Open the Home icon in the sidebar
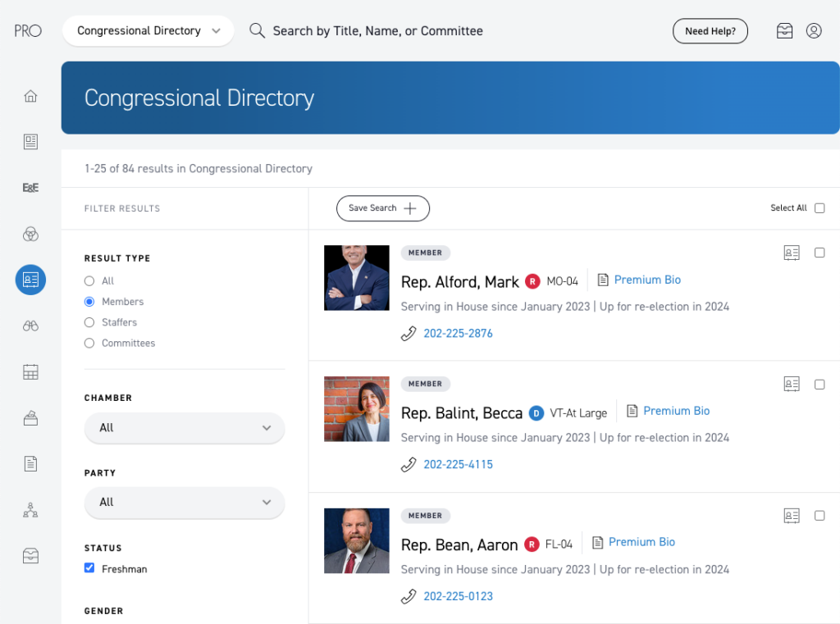Screen dimensions: 840x624 coord(30,96)
